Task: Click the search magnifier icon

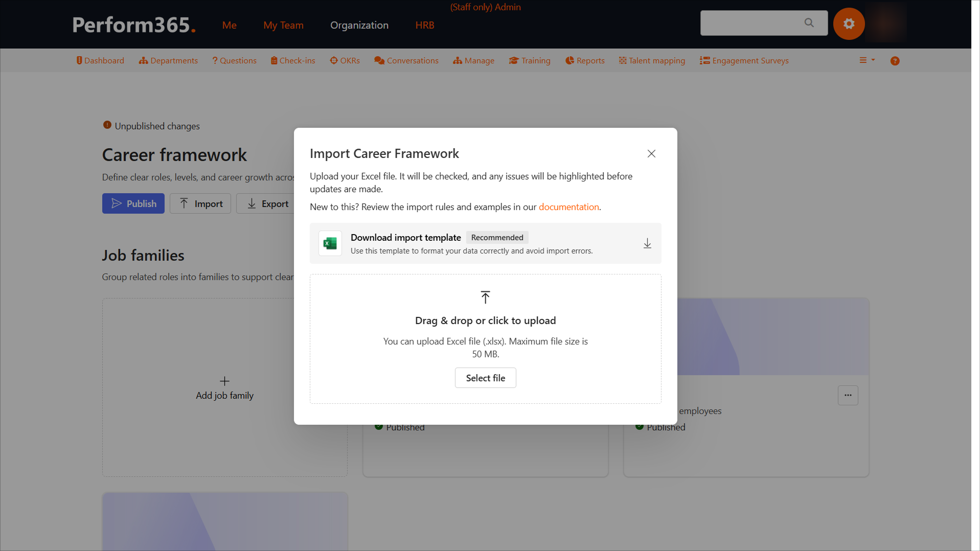Action: (809, 23)
